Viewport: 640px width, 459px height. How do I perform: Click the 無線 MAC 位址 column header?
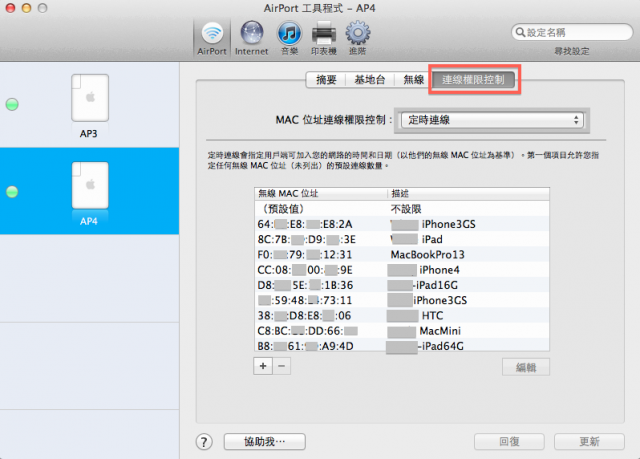click(321, 194)
